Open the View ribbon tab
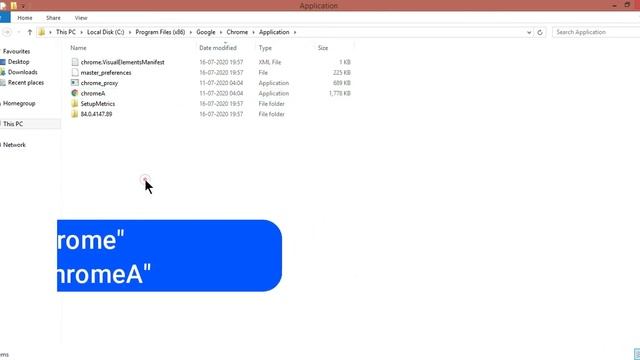 coord(81,18)
